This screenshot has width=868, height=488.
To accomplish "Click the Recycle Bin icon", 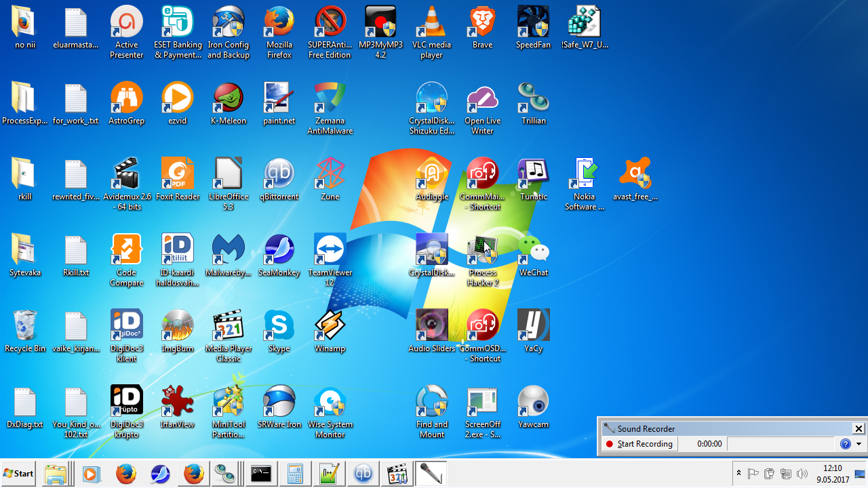I will [x=25, y=331].
